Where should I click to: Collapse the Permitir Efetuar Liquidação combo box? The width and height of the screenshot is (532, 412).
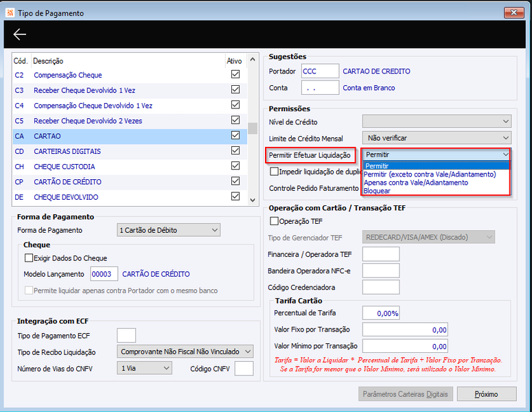[x=436, y=154]
